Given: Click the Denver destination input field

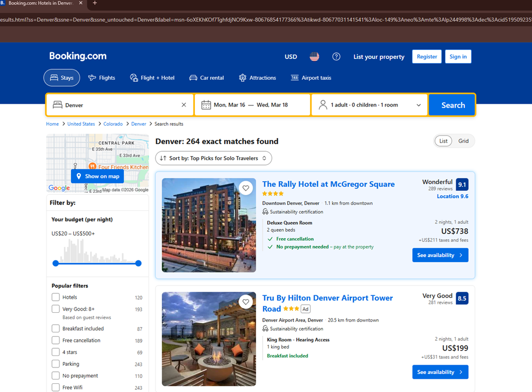Looking at the screenshot, I should click(119, 105).
